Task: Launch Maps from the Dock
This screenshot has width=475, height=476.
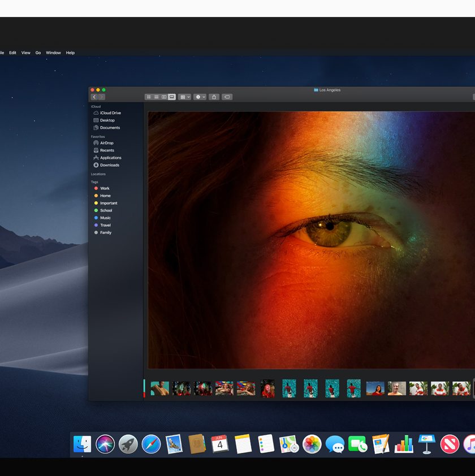Action: coord(289,444)
